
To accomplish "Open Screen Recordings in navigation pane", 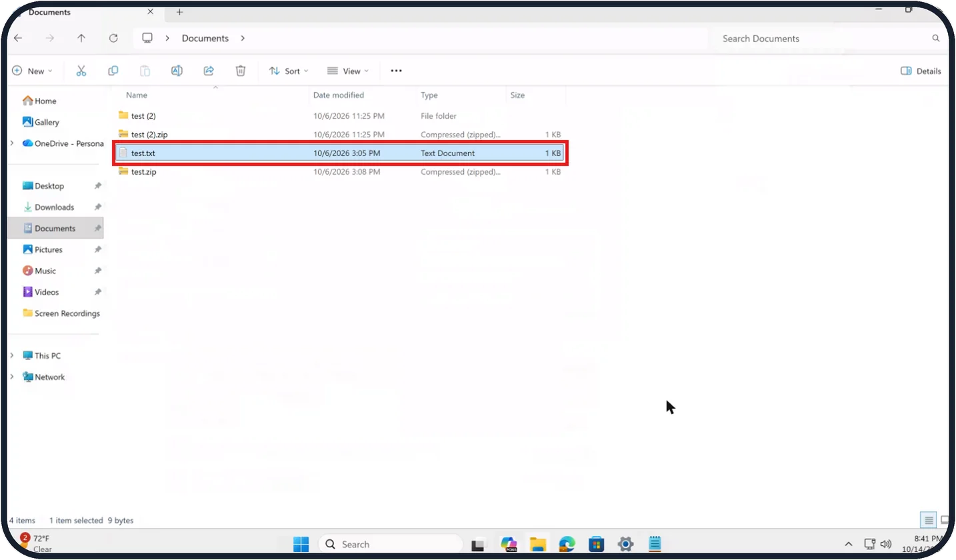I will point(61,313).
